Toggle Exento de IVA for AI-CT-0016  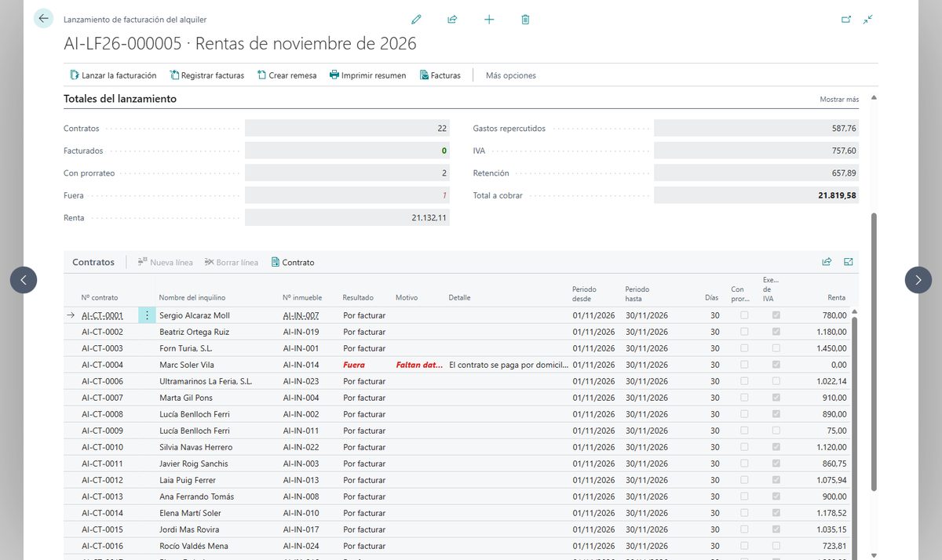coord(776,546)
